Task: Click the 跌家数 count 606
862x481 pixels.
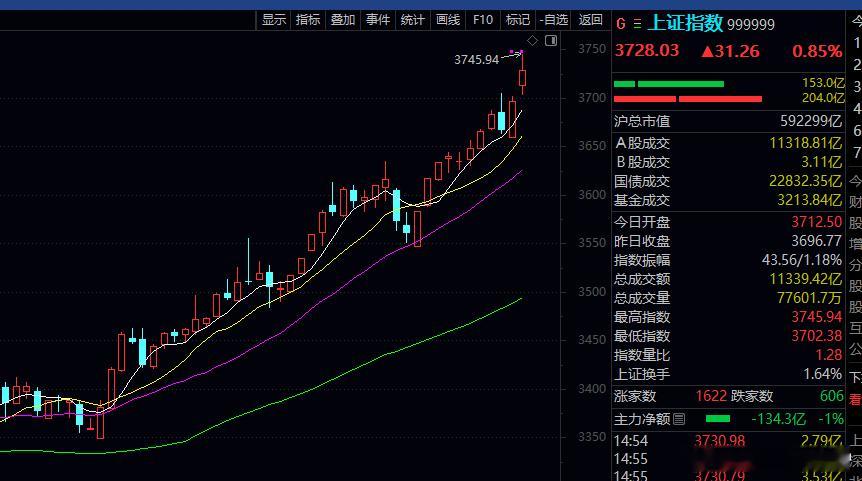Action: pyautogui.click(x=831, y=396)
